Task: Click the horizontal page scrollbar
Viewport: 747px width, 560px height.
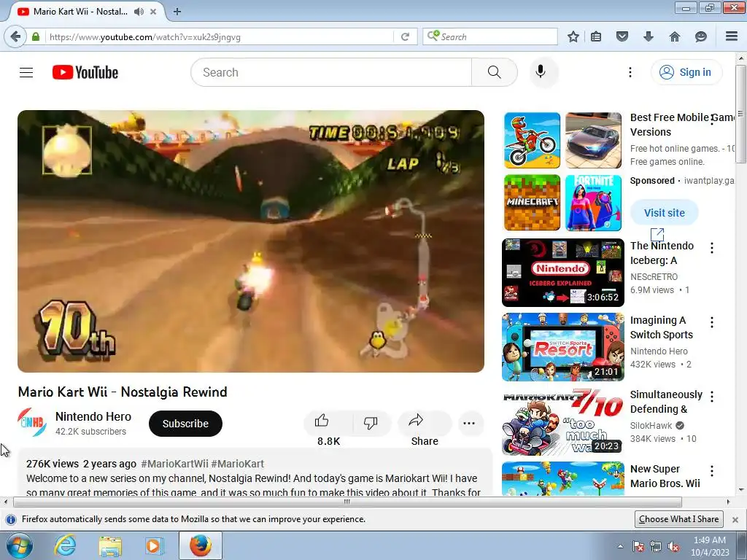Action: pyautogui.click(x=347, y=502)
